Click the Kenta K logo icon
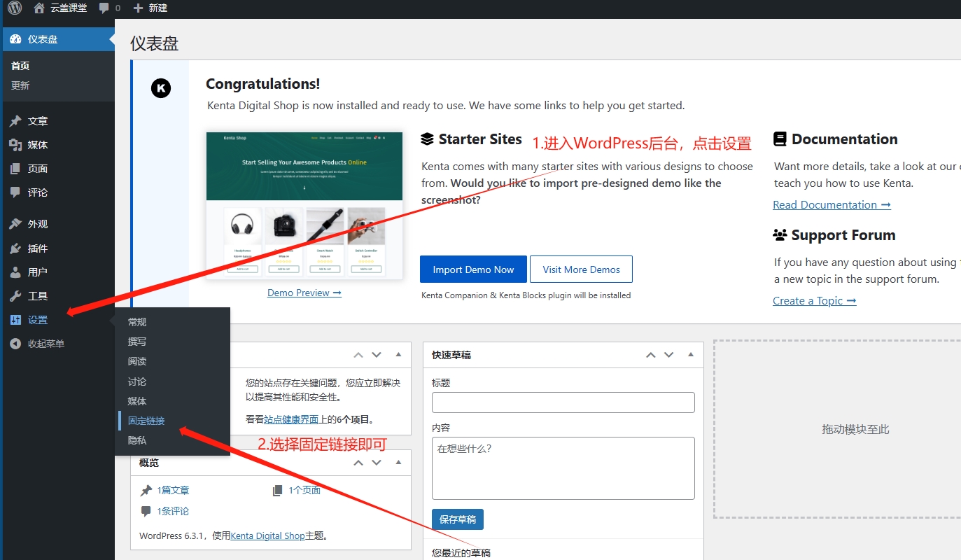This screenshot has height=560, width=961. (161, 88)
